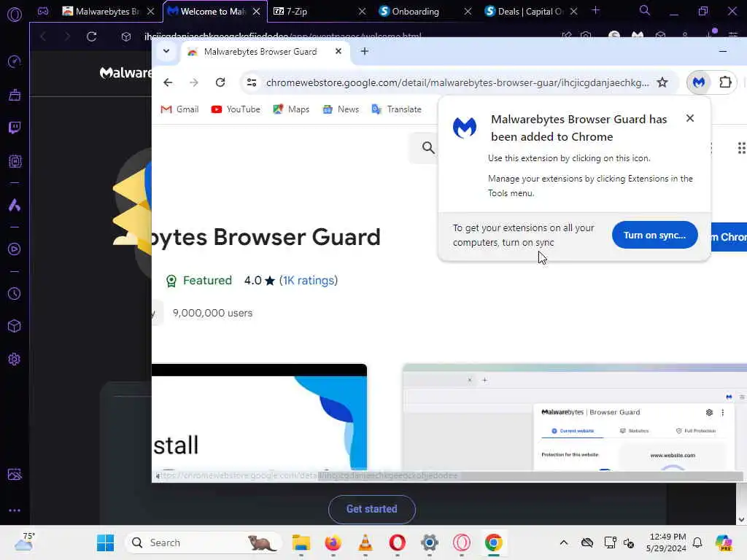The height and width of the screenshot is (560, 747).
Task: Open Opera GX icon in taskbar
Action: click(462, 542)
